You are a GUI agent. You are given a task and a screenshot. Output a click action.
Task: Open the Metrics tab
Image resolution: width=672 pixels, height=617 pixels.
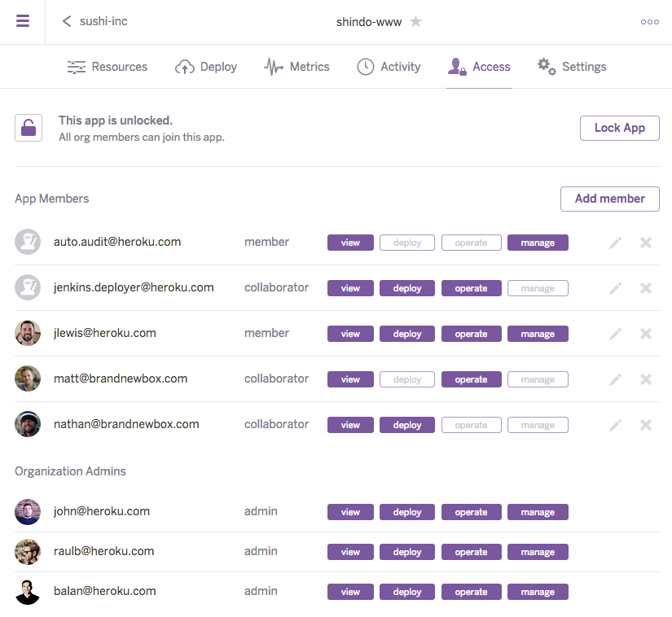point(296,67)
